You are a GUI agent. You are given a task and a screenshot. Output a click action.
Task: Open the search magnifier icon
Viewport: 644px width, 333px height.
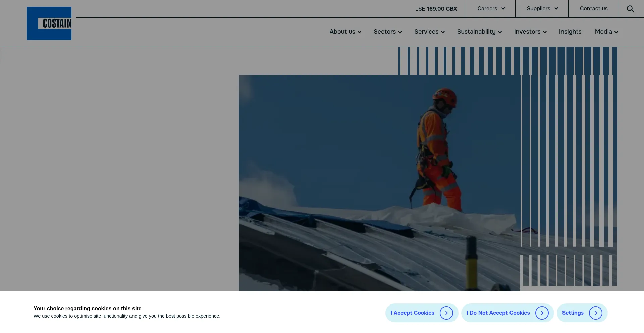tap(630, 9)
